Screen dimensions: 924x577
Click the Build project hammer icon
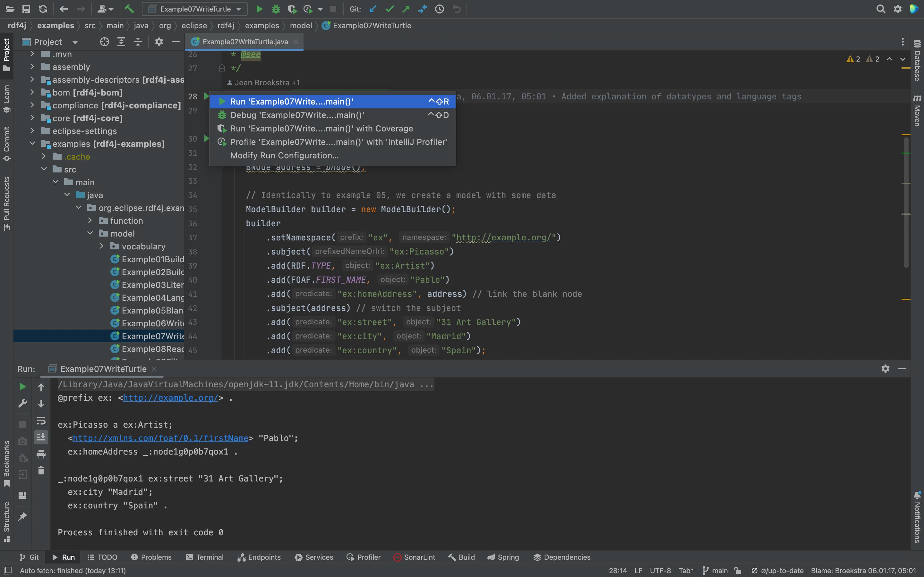129,9
